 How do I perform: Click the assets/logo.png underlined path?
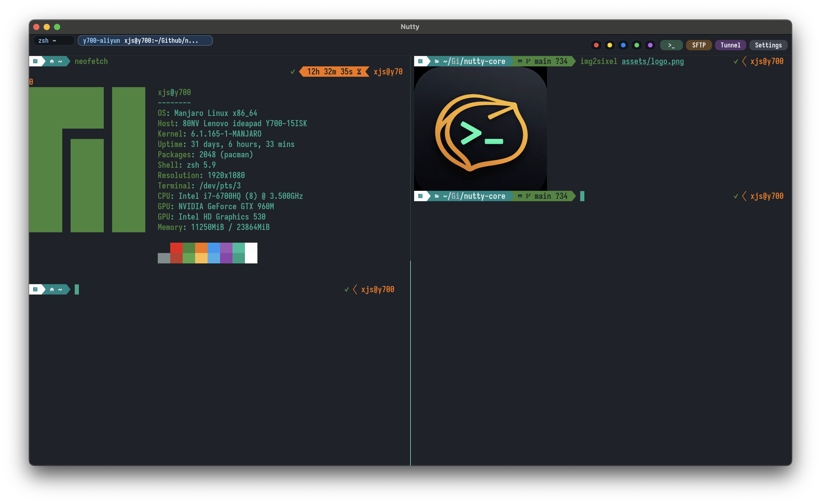(x=653, y=61)
